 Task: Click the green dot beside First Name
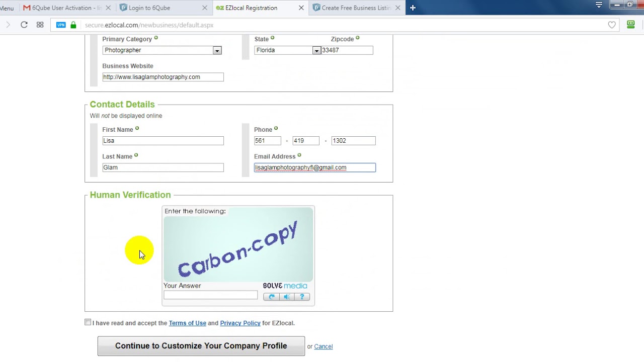pos(137,128)
